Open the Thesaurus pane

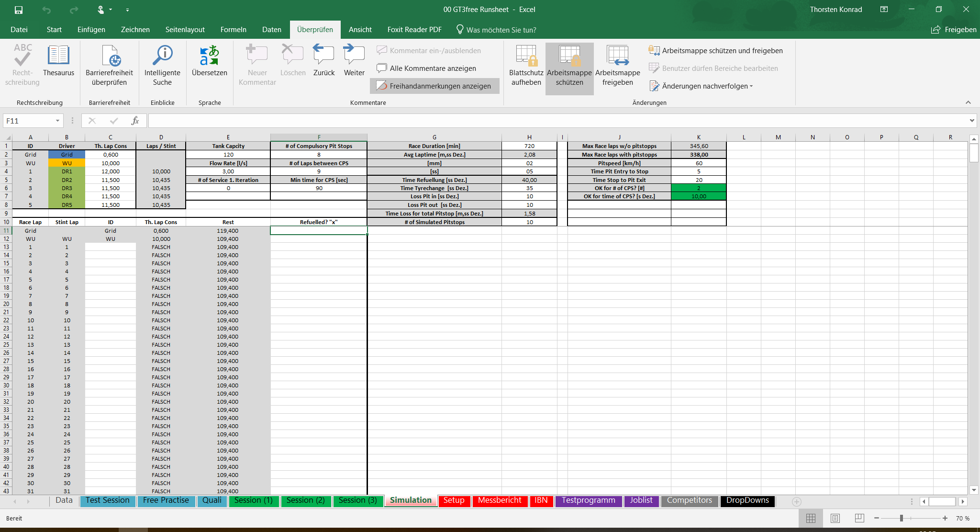click(58, 62)
